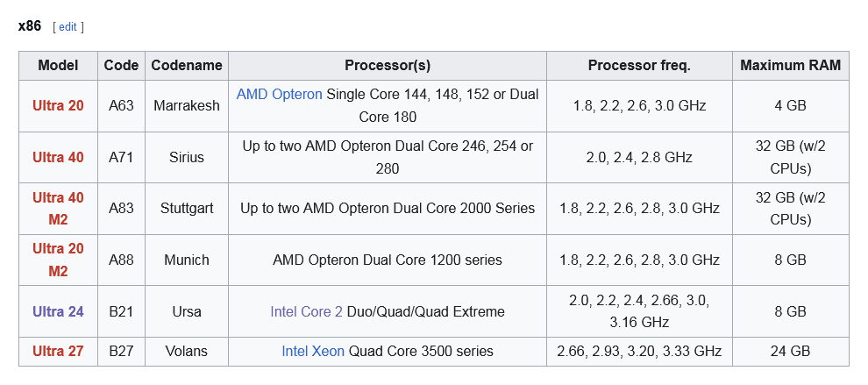868x385 pixels.
Task: Click the Marrakesh codename cell
Action: tap(187, 106)
